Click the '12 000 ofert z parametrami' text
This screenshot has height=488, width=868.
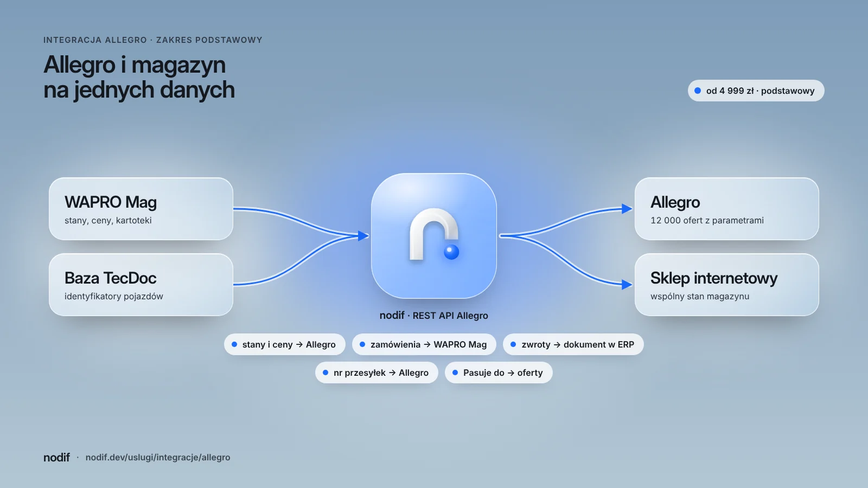point(707,220)
